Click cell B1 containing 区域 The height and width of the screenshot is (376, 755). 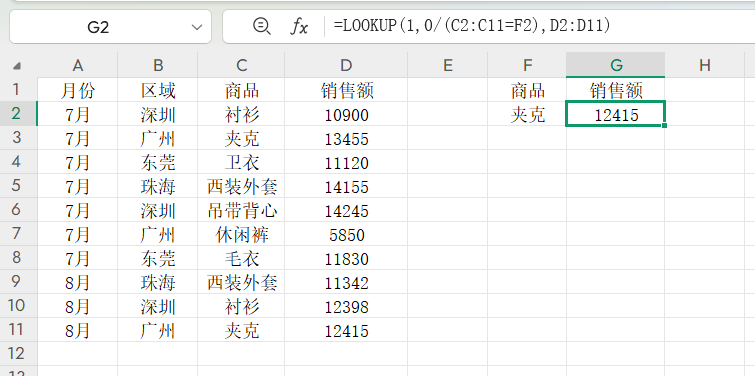click(x=157, y=90)
